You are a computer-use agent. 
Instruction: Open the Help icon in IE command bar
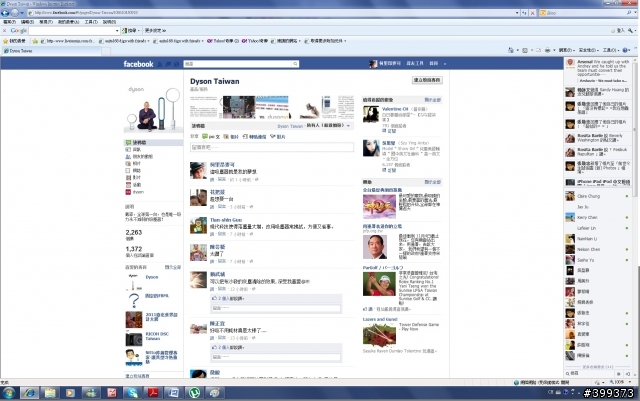[x=625, y=50]
